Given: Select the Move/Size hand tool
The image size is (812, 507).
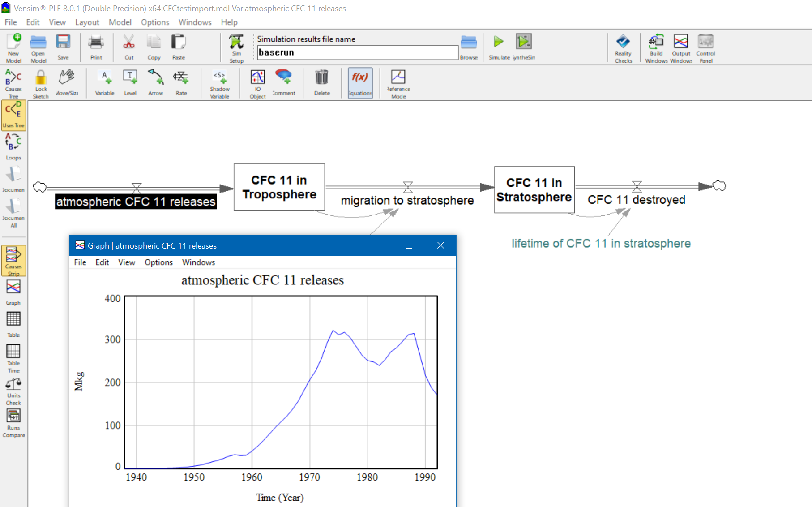Looking at the screenshot, I should [67, 82].
